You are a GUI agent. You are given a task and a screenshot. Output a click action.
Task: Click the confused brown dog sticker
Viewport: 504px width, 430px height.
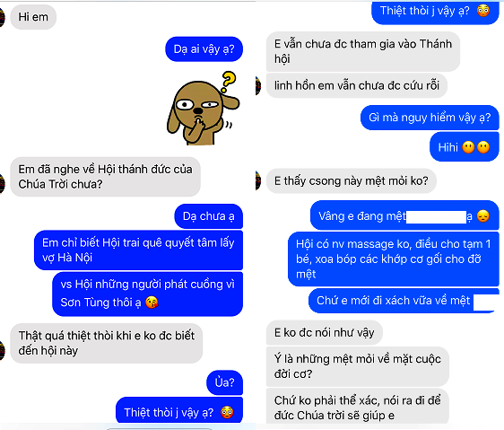coord(204,108)
